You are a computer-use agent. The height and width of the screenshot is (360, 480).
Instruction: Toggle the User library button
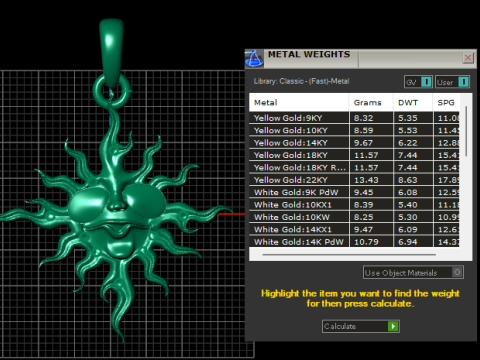pyautogui.click(x=452, y=82)
